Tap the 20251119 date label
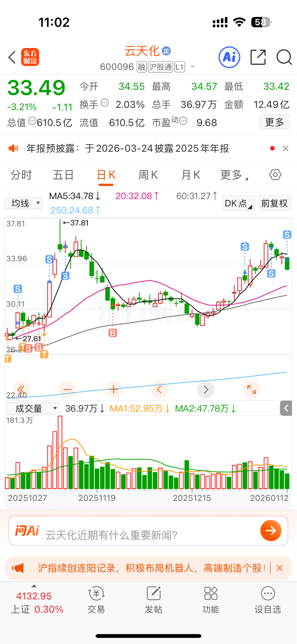Screen dimensions: 297x644 coord(97,498)
